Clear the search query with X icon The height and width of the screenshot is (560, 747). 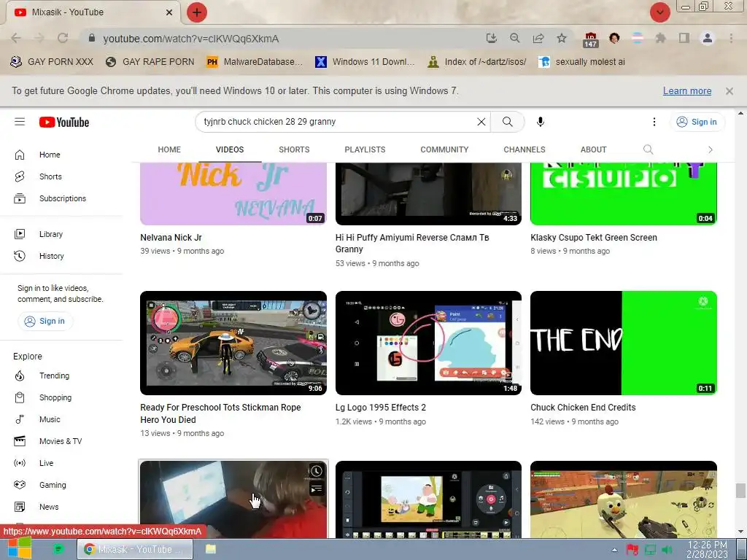pos(481,122)
